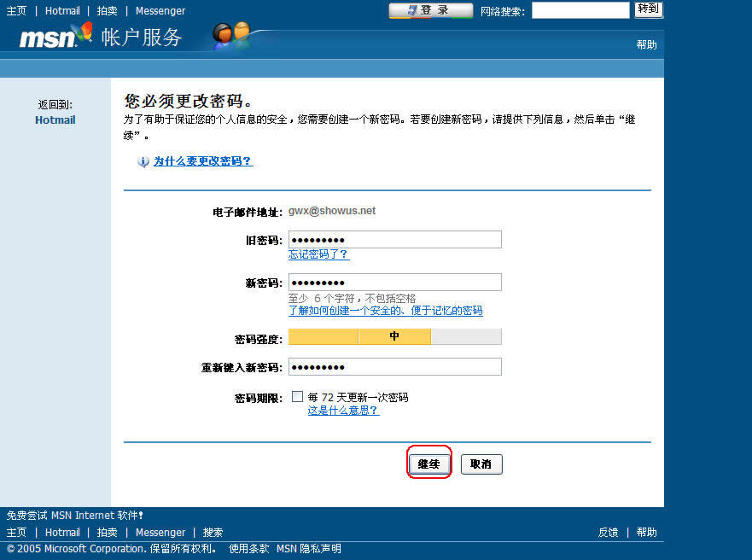Go to 主页 in the top navigation

[16, 10]
